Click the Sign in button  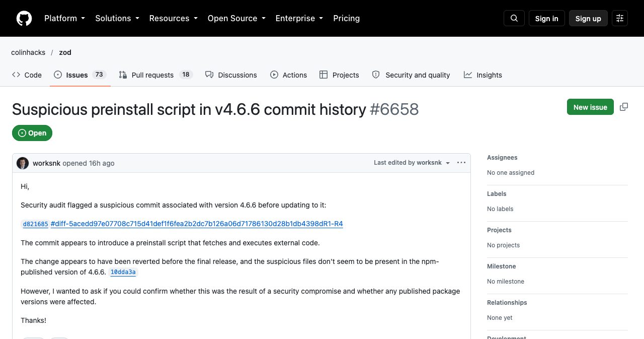pos(547,18)
